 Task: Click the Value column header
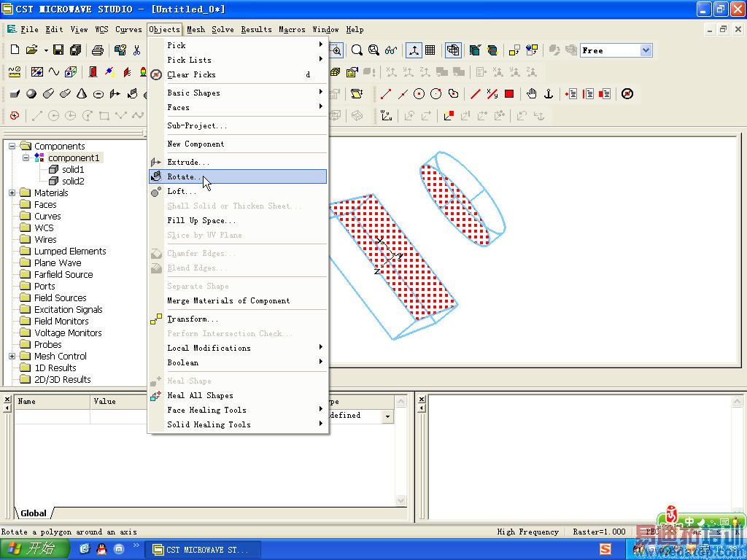pos(119,402)
